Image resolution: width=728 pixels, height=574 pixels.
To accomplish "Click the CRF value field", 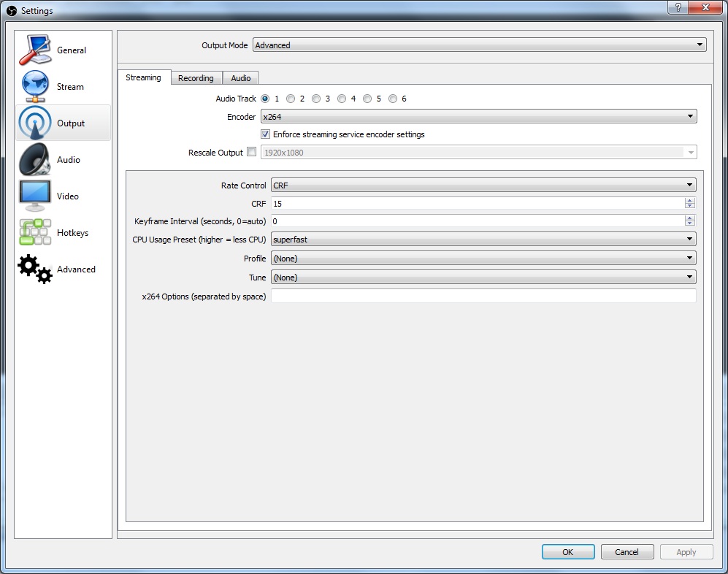I will tap(478, 204).
